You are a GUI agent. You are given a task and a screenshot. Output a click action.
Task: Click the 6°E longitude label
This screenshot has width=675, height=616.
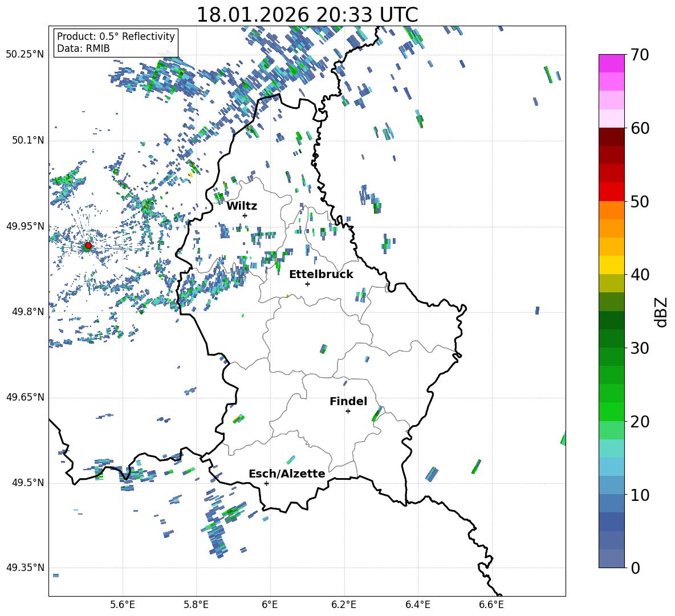pyautogui.click(x=270, y=605)
